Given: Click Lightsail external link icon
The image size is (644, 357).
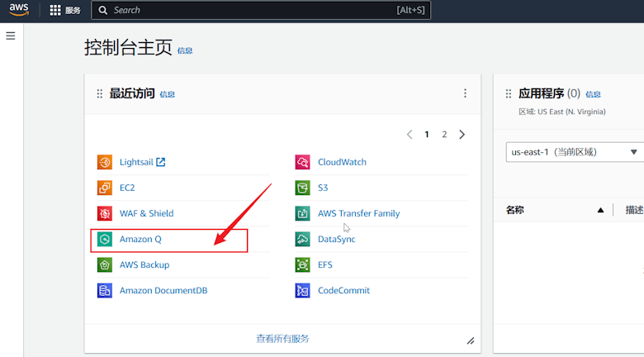Looking at the screenshot, I should click(x=161, y=162).
